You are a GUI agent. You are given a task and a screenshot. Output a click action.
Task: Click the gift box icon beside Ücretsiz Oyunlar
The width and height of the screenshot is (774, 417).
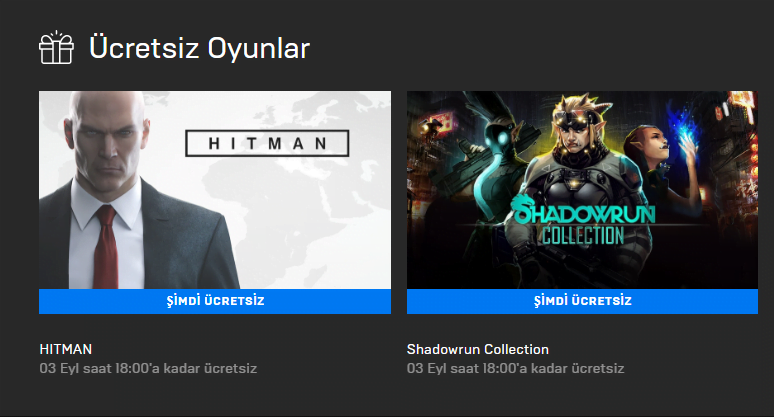point(56,47)
